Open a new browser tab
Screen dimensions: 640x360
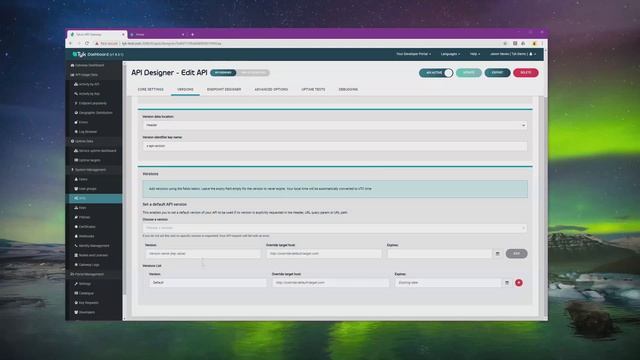[x=193, y=35]
